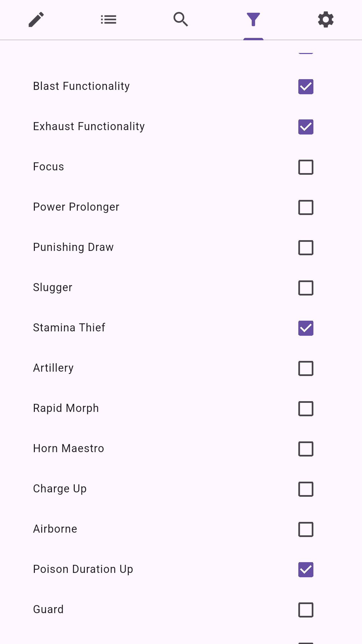Check the Power Prolonger box
The width and height of the screenshot is (362, 644).
pos(306,207)
